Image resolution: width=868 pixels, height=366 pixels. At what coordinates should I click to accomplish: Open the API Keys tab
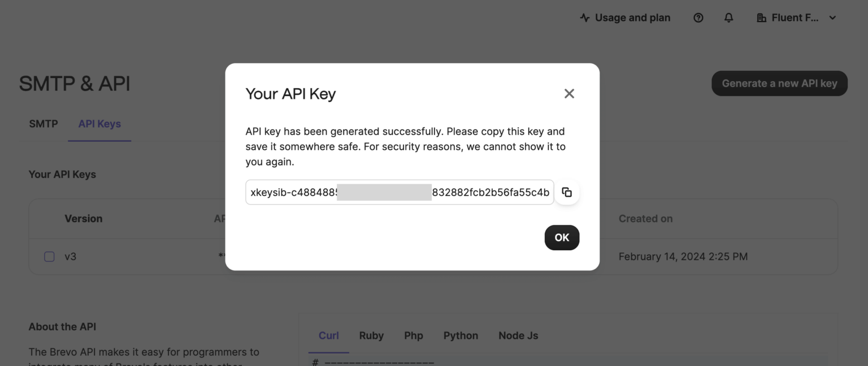[99, 124]
